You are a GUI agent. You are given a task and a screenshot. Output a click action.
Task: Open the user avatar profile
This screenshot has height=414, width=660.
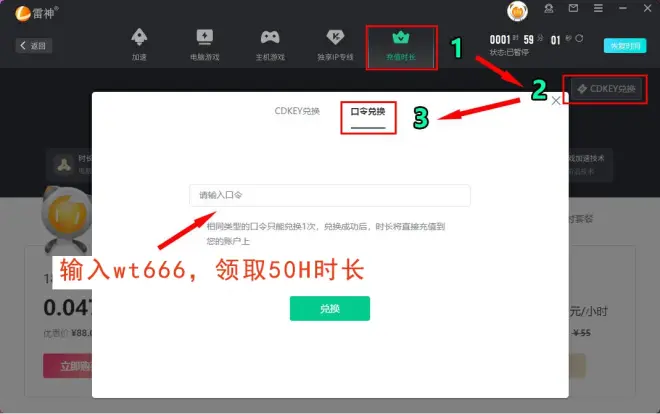point(518,11)
